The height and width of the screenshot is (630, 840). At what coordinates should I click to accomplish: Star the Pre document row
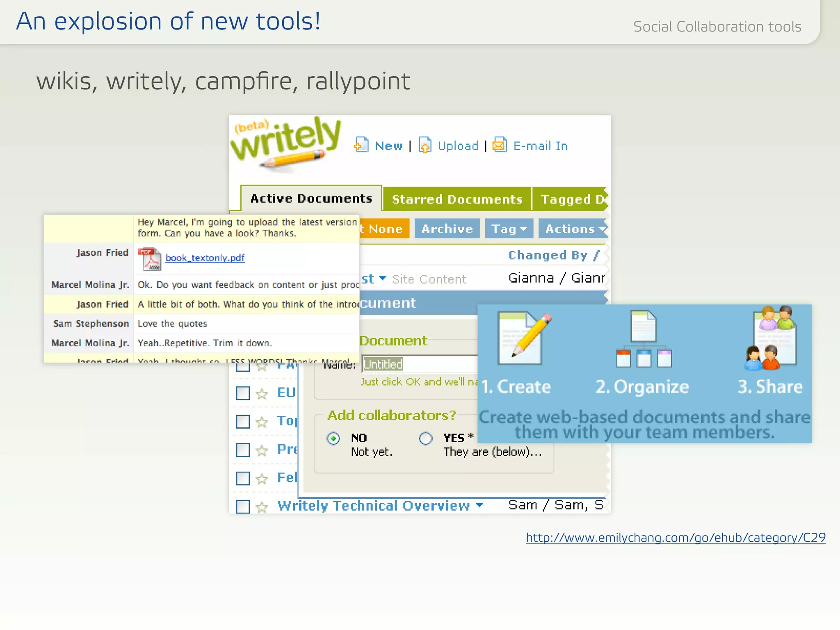[x=262, y=451]
